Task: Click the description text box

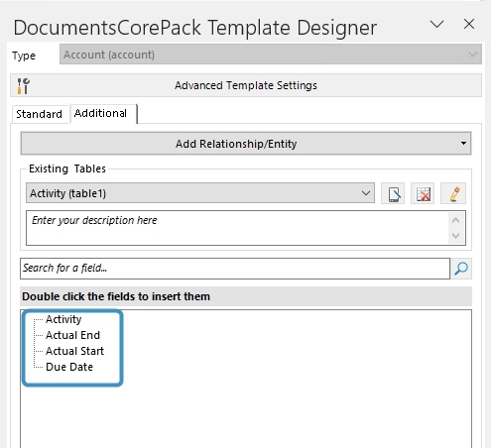Action: (x=246, y=228)
